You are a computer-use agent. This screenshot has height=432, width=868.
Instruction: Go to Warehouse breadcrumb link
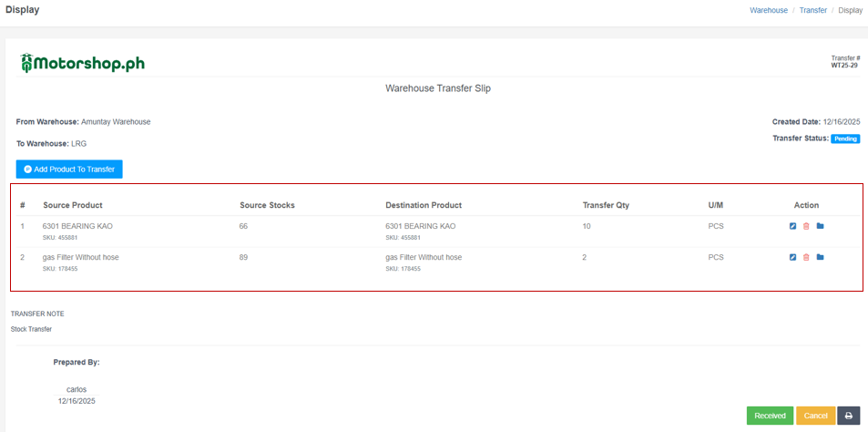[x=769, y=10]
